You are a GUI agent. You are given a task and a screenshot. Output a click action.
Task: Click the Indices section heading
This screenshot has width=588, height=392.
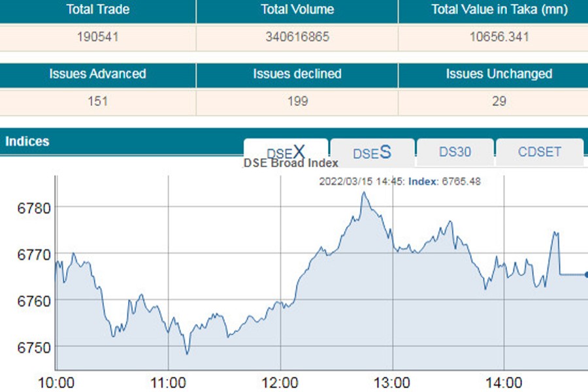tap(27, 141)
